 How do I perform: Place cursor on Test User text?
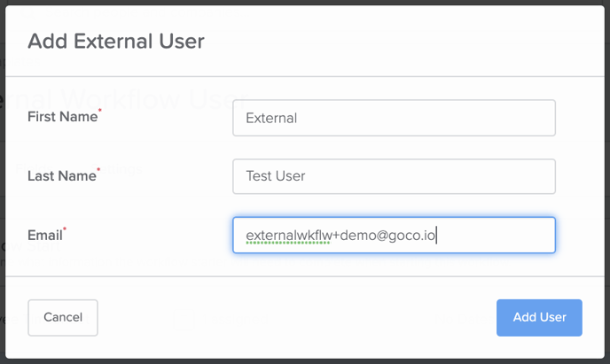[276, 176]
